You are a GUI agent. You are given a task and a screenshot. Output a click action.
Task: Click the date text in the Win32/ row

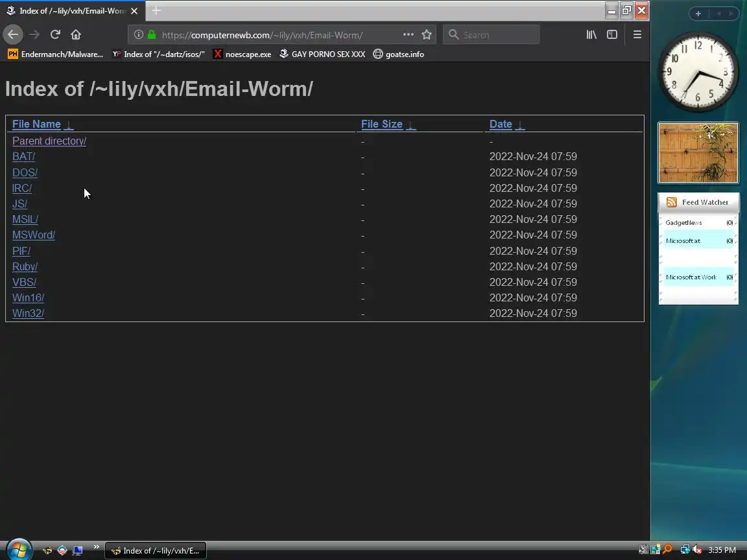tap(533, 313)
